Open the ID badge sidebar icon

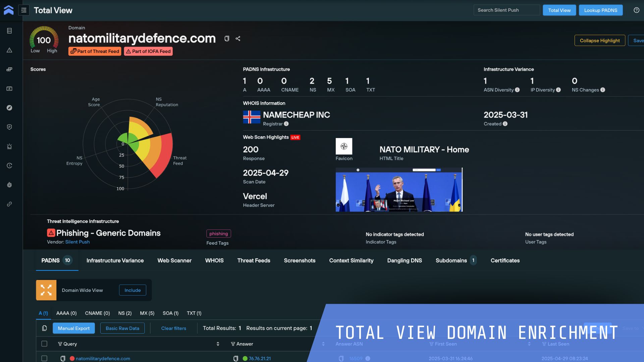point(9,88)
